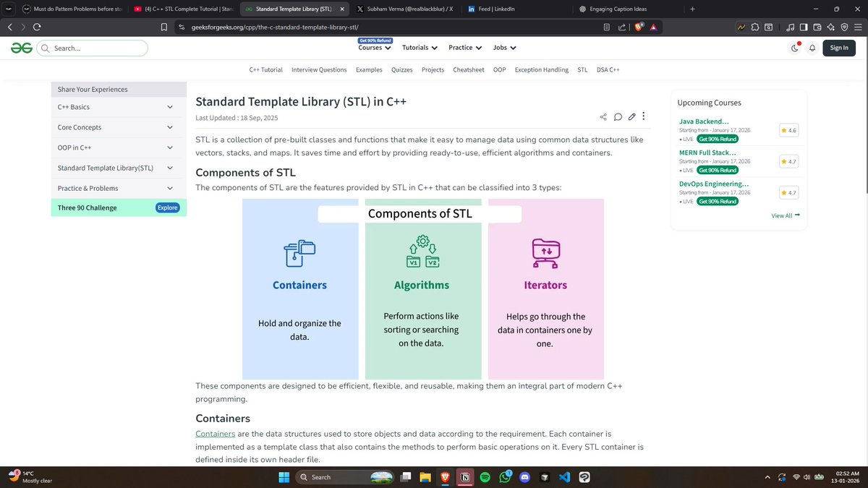Expand the C++ Basics sidebar section
This screenshot has height=488, width=868.
click(x=119, y=107)
